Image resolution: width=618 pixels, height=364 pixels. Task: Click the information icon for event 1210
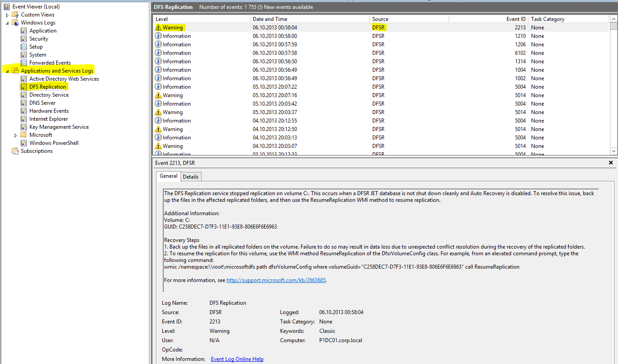(x=158, y=36)
